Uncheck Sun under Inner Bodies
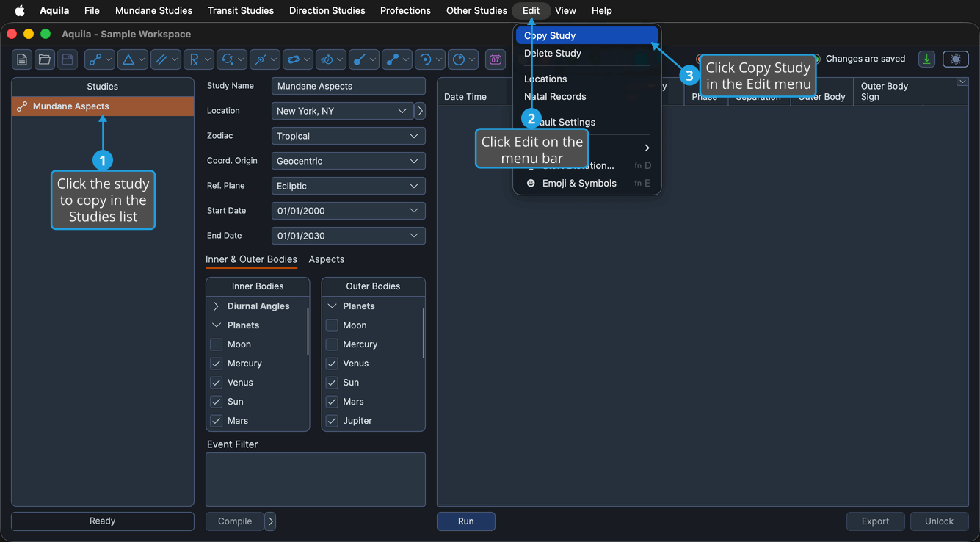The image size is (980, 542). [217, 402]
